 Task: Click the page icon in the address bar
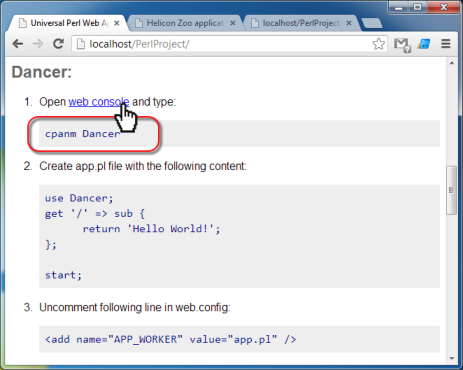[x=80, y=44]
